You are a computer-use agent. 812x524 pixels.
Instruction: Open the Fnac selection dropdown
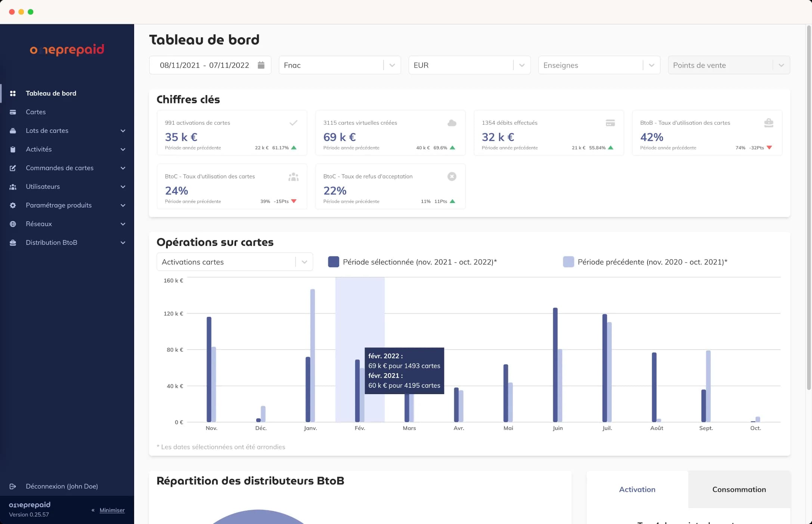point(340,65)
